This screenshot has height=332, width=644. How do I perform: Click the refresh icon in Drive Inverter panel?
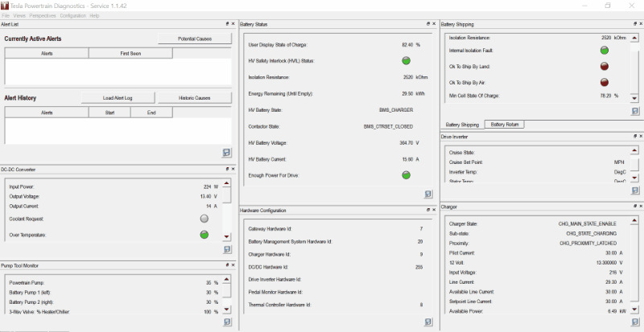tap(634, 190)
